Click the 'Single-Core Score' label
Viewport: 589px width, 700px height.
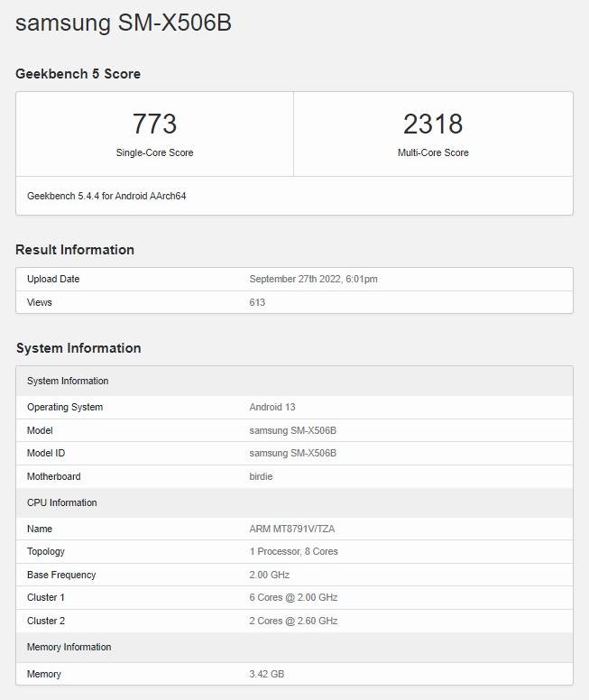(x=154, y=152)
